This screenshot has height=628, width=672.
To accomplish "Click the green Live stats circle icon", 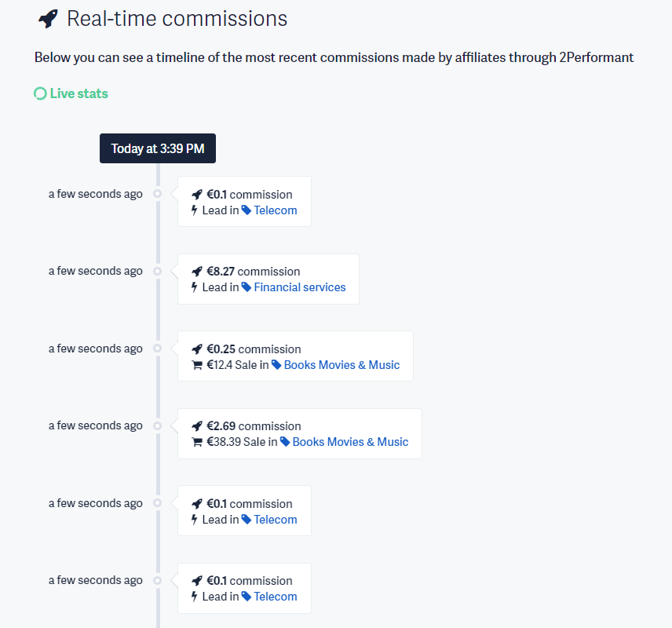I will click(40, 93).
